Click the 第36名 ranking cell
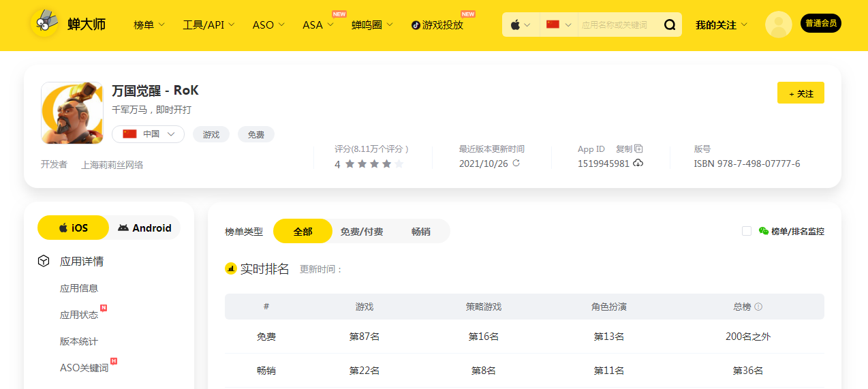 pos(748,371)
